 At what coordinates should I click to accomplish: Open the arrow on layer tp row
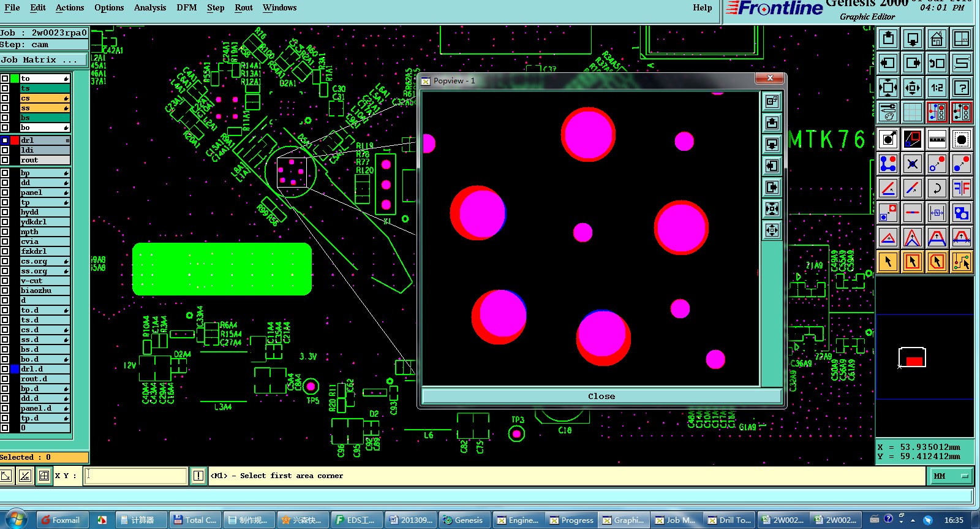[66, 202]
